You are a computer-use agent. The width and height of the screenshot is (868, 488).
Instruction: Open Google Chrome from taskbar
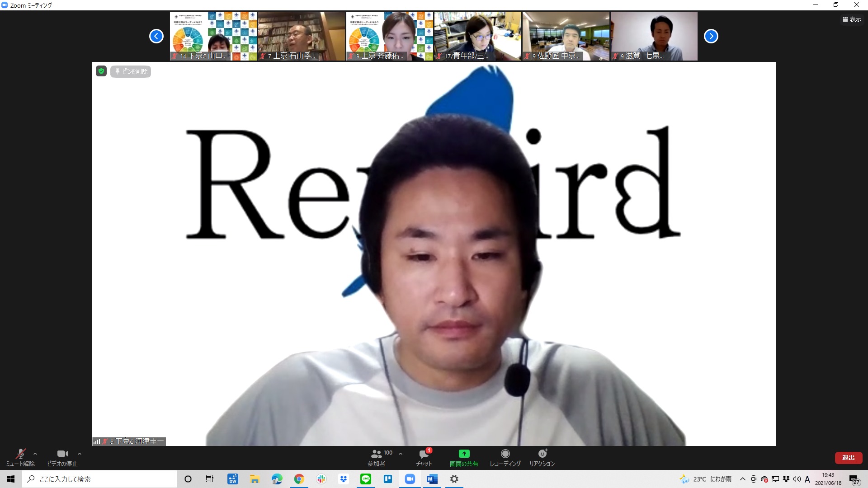pyautogui.click(x=299, y=479)
